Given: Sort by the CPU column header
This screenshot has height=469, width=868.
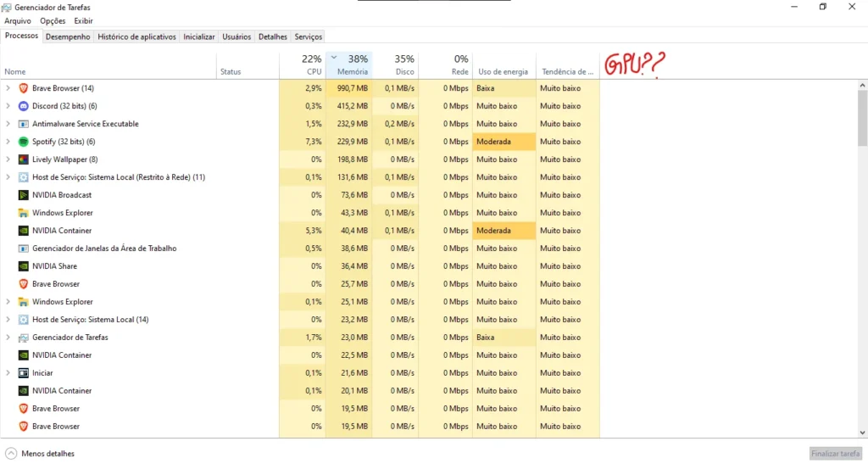Looking at the screenshot, I should [303, 65].
